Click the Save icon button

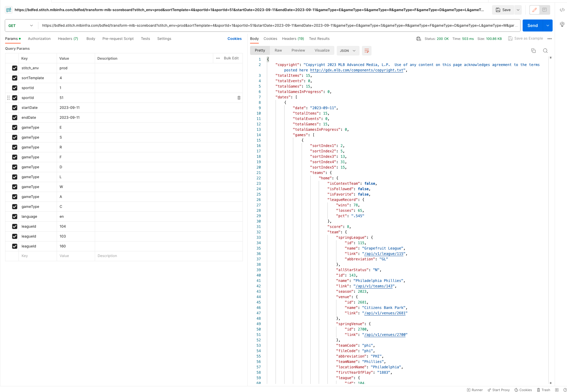point(503,10)
